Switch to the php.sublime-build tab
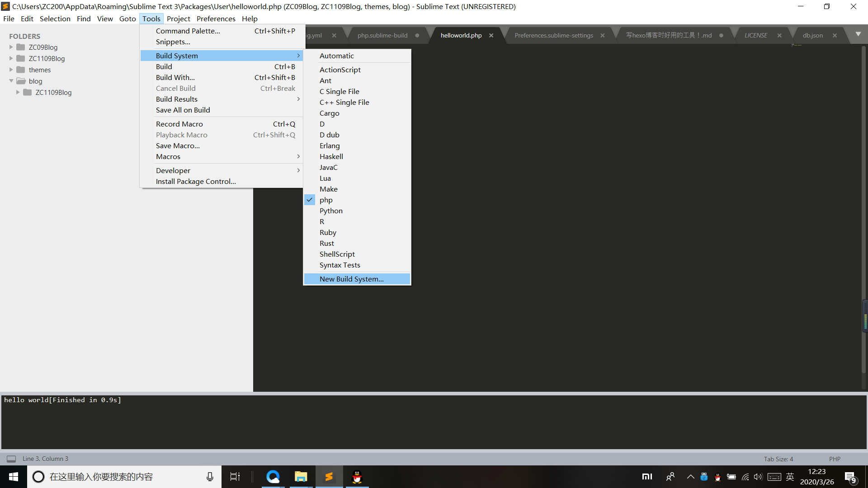This screenshot has height=488, width=868. [382, 35]
